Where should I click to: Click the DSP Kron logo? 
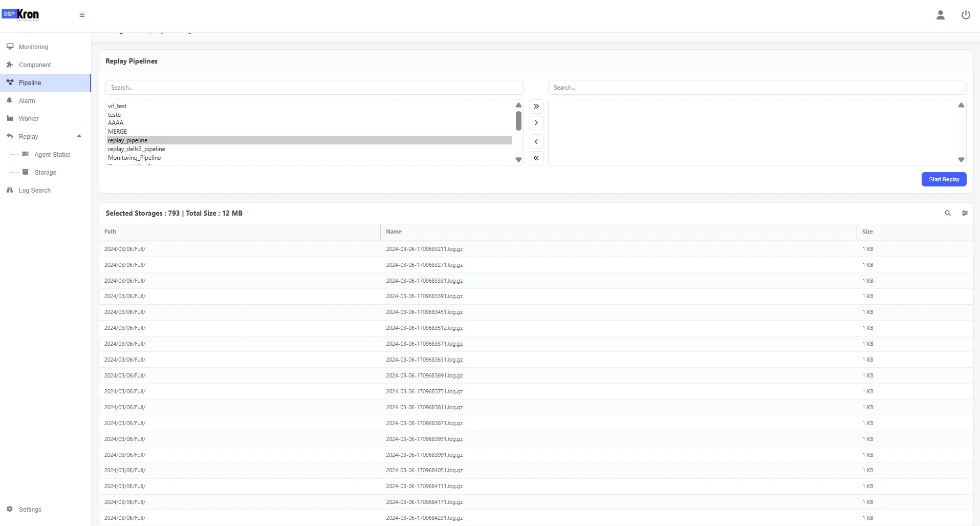point(20,14)
